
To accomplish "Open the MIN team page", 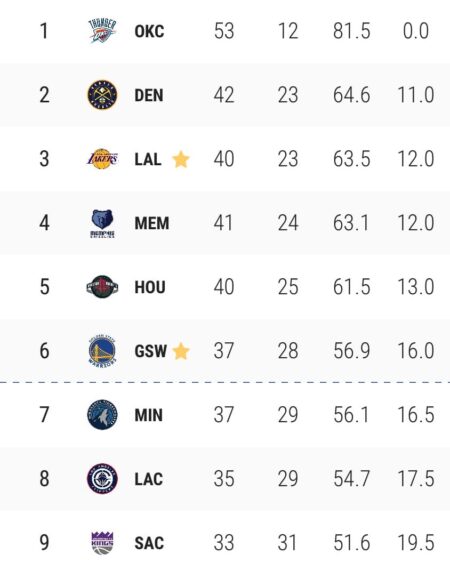I will click(x=149, y=415).
